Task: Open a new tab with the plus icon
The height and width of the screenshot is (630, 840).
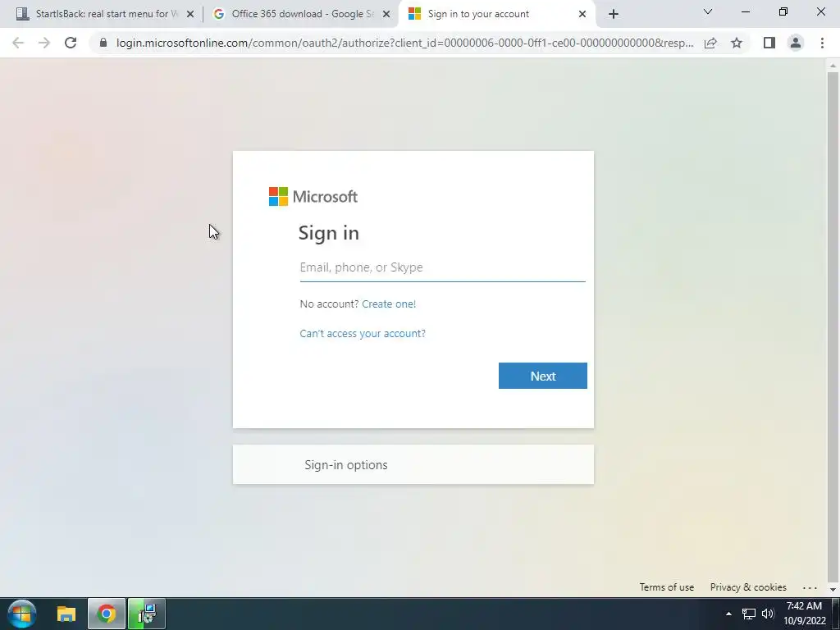Action: pyautogui.click(x=614, y=14)
